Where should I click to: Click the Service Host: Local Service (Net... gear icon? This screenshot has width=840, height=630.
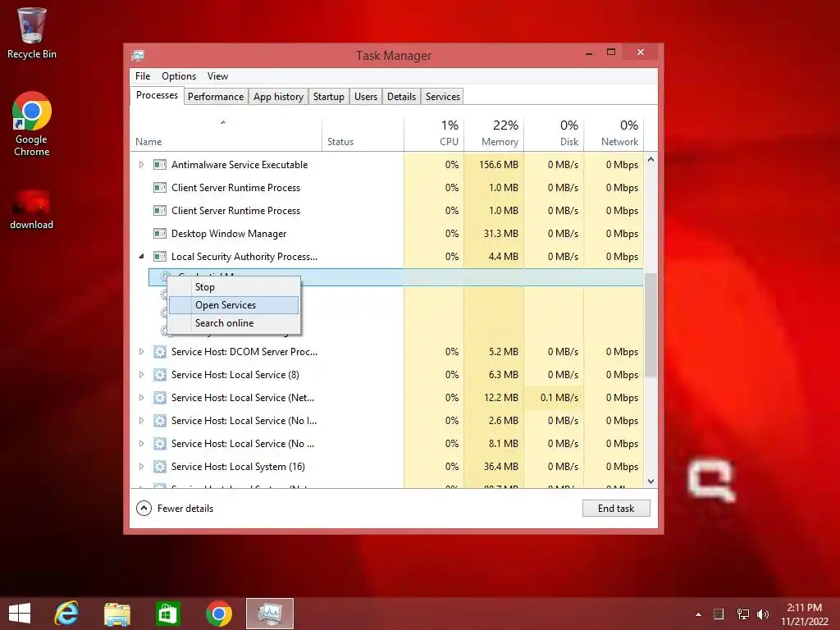point(160,398)
